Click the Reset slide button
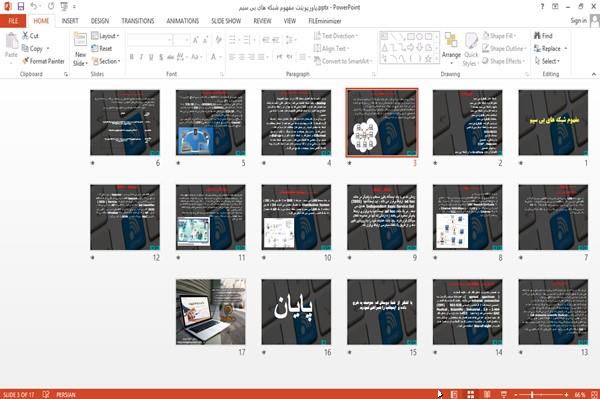Screen dimensions: 600x399 point(102,49)
